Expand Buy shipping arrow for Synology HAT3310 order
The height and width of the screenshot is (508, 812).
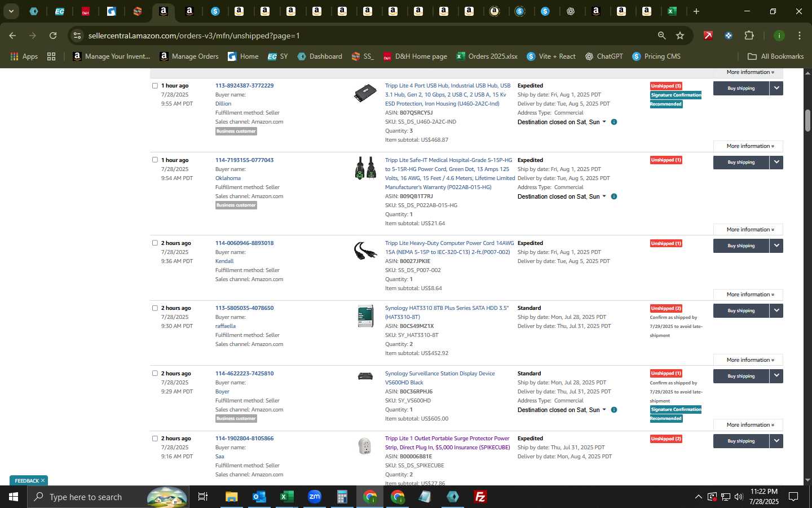click(x=776, y=310)
